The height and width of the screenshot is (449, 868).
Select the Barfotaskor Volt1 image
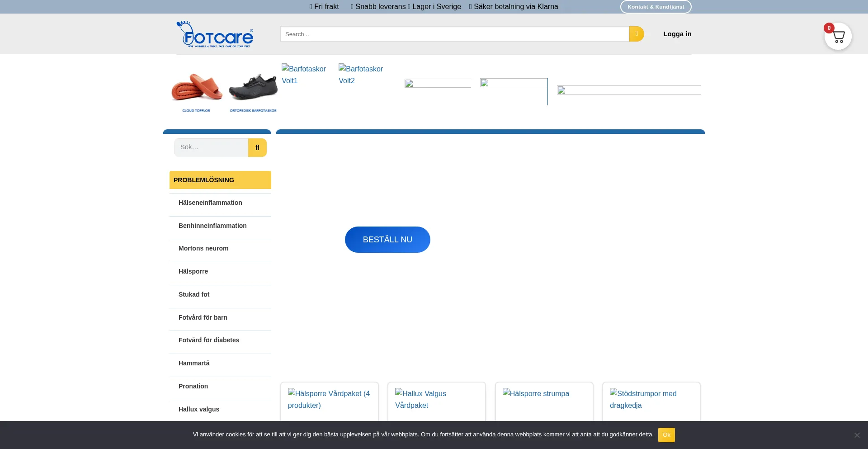304,75
